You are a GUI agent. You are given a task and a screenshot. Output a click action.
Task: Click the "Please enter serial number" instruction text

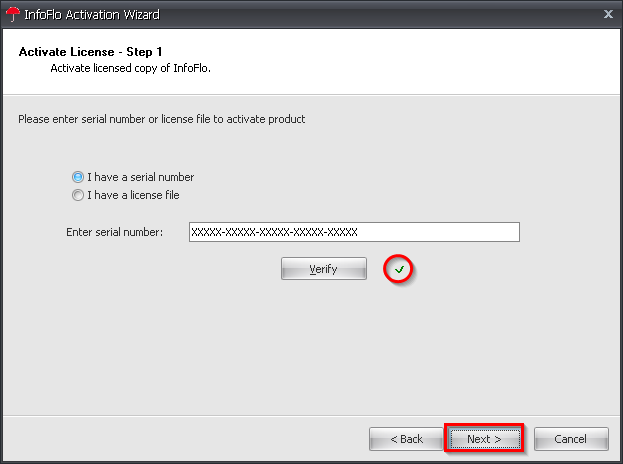click(162, 119)
